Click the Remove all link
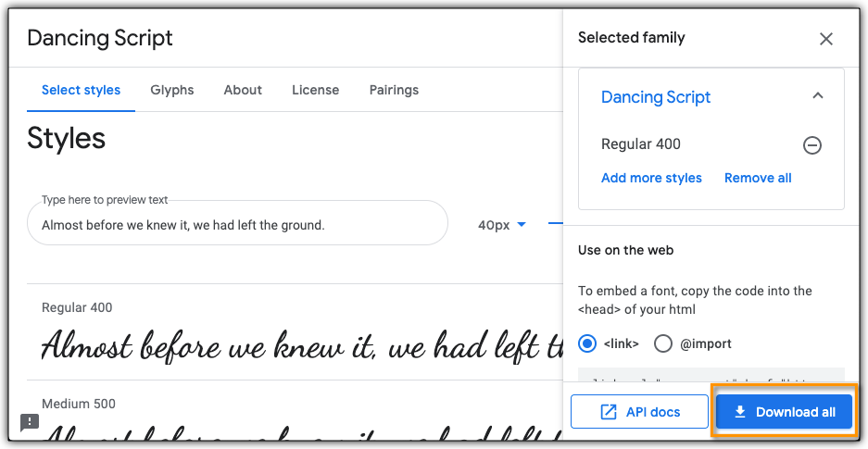868x449 pixels. [x=758, y=178]
